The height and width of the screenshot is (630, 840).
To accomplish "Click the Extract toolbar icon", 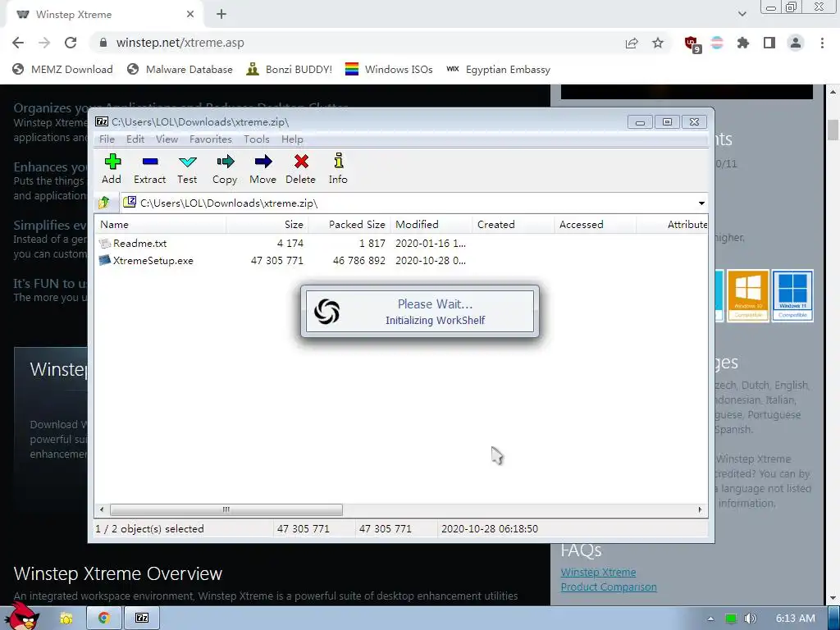I will 149,168.
